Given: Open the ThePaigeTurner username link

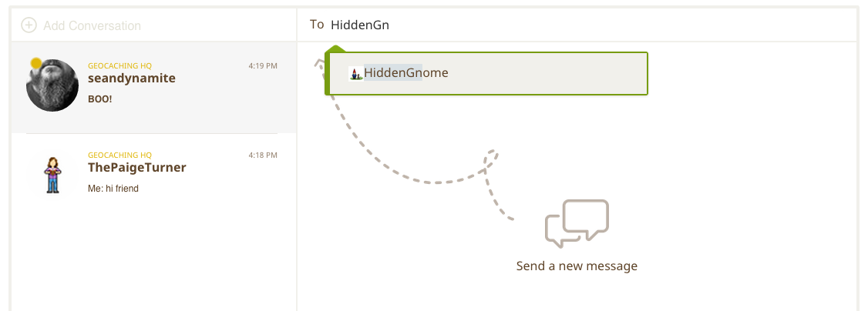Looking at the screenshot, I should click(137, 168).
